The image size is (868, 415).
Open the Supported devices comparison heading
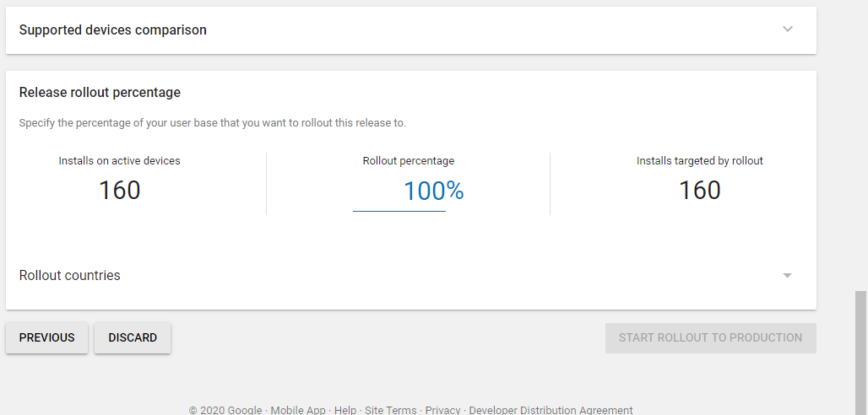tap(113, 30)
